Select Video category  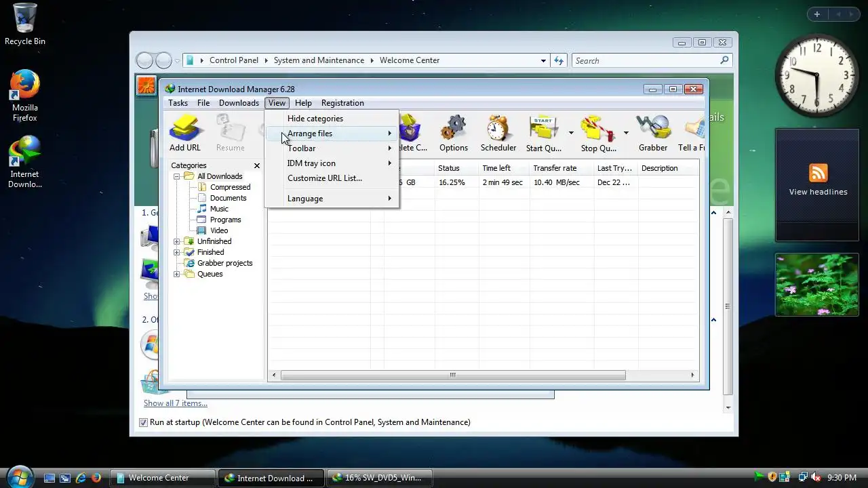click(219, 230)
